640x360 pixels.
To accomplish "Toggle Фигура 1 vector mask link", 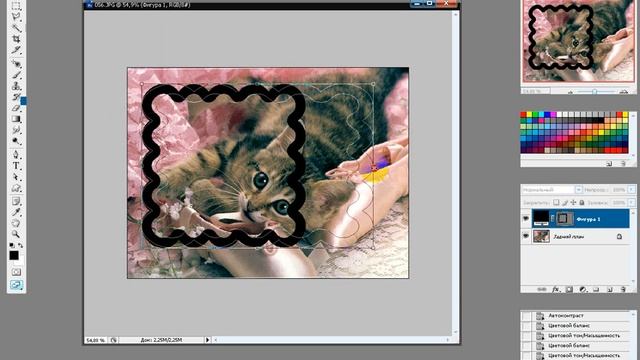I will (553, 219).
